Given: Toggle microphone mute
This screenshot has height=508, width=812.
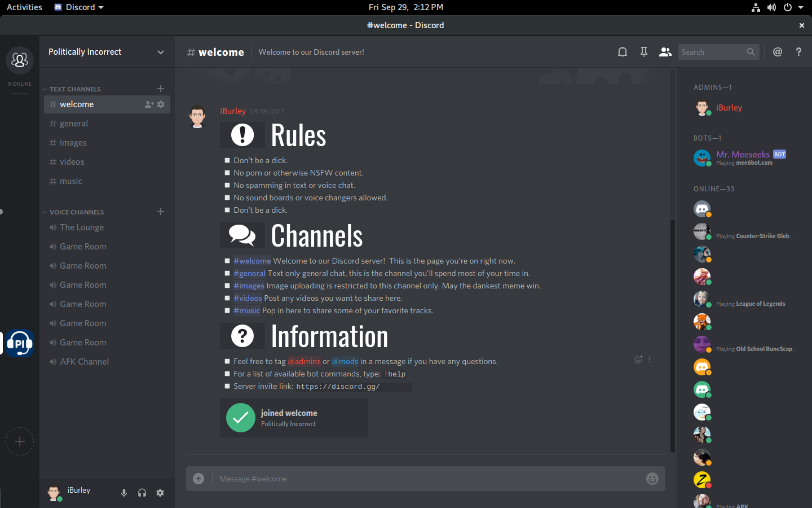Looking at the screenshot, I should click(x=124, y=493).
